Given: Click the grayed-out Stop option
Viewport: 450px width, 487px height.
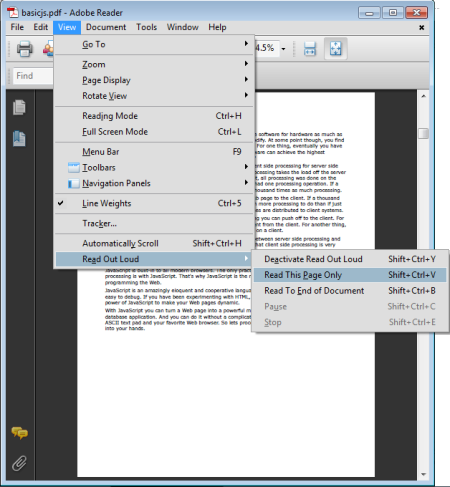Looking at the screenshot, I should coord(350,322).
